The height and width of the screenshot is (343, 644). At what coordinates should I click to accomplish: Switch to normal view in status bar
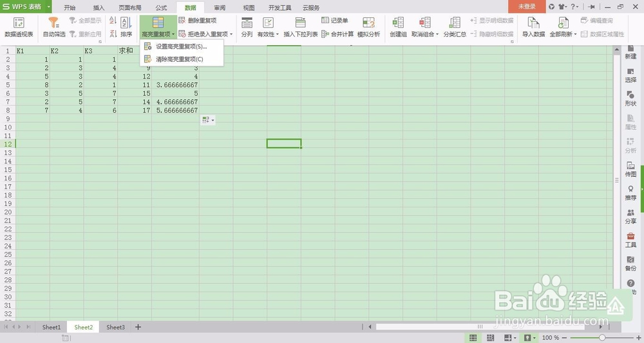[473, 338]
